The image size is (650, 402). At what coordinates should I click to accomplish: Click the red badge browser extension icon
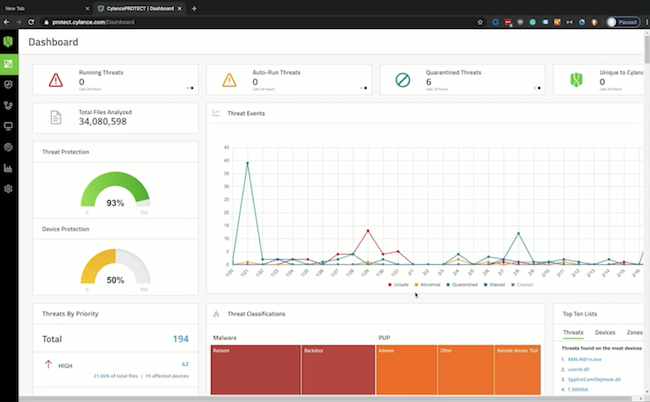(x=508, y=22)
